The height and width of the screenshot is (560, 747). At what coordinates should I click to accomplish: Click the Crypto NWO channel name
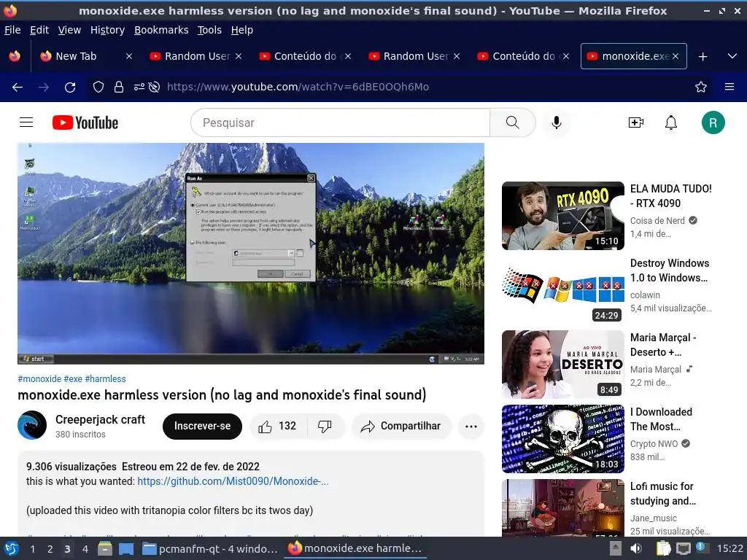coord(654,444)
